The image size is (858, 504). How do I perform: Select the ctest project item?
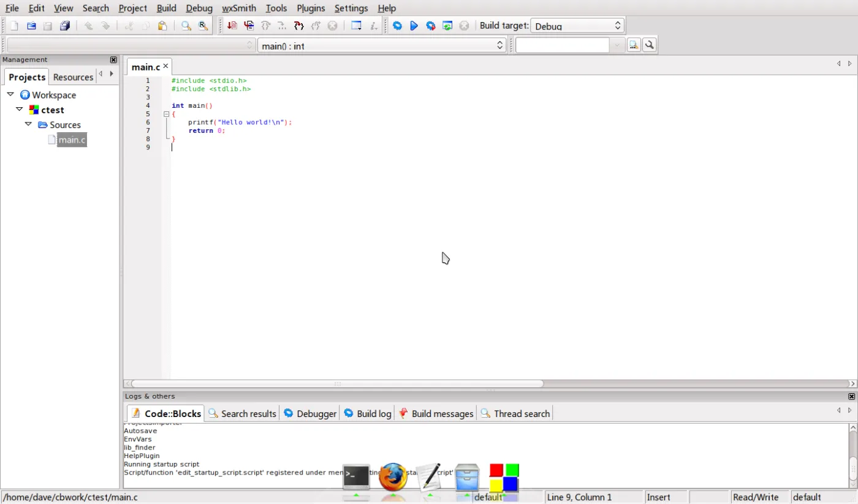(53, 110)
